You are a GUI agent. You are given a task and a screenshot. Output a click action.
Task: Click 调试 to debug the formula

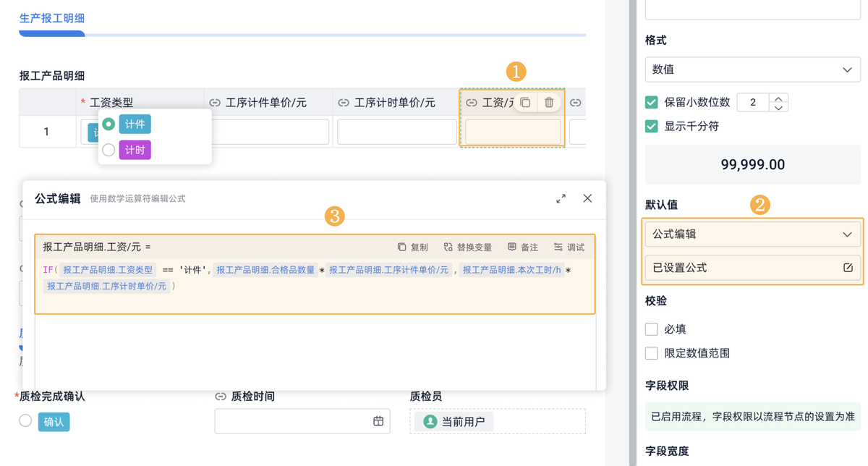tap(569, 247)
